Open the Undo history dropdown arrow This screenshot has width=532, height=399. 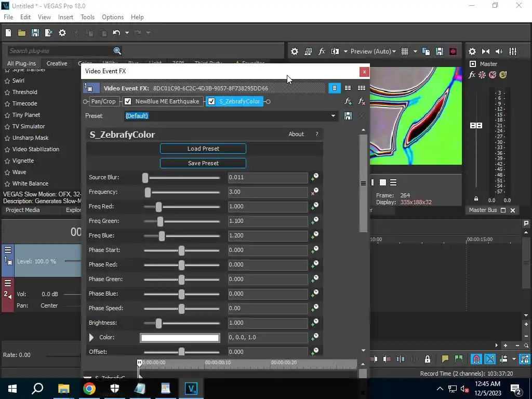127,33
